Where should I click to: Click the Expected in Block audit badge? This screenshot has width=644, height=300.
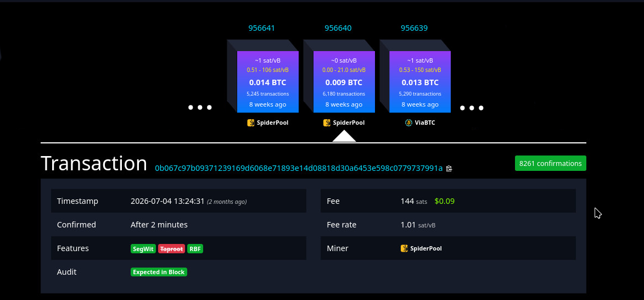pyautogui.click(x=159, y=272)
